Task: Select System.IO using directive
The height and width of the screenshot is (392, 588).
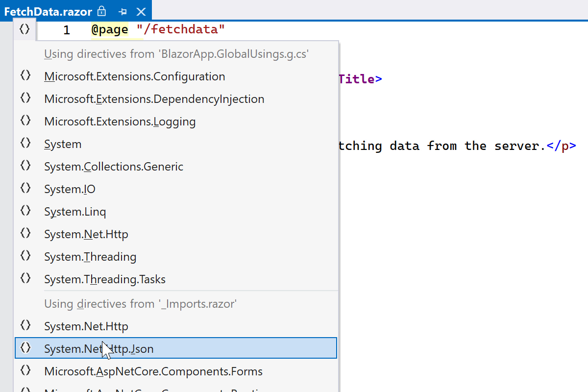Action: point(70,189)
